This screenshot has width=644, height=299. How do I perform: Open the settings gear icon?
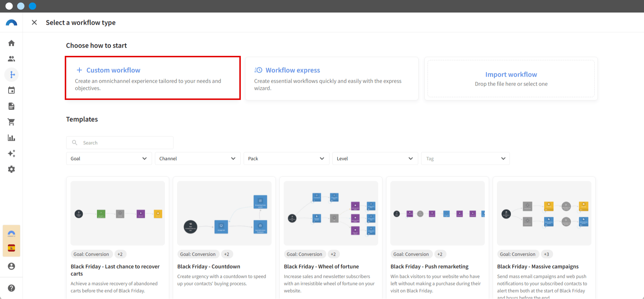11,169
